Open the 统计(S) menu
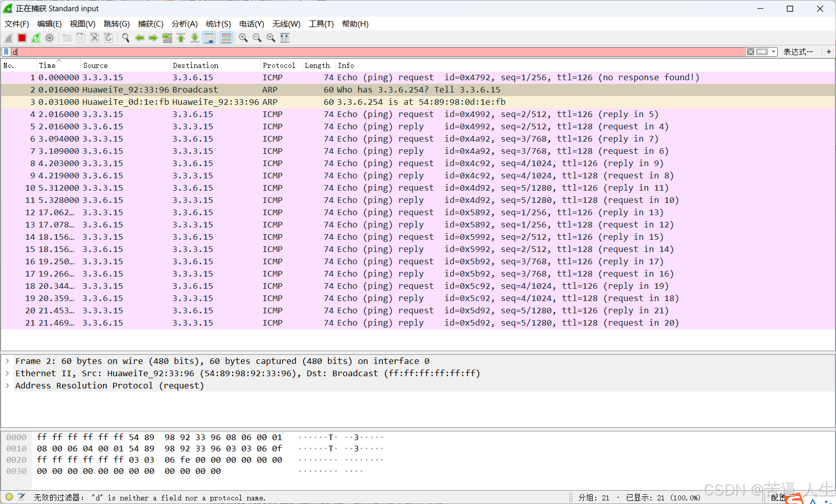This screenshot has width=836, height=504. (218, 24)
